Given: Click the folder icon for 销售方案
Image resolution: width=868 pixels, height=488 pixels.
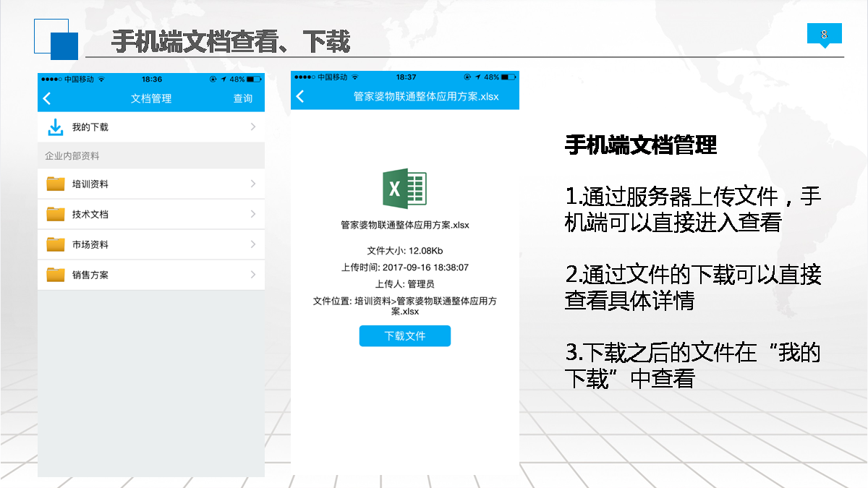Looking at the screenshot, I should click(56, 275).
